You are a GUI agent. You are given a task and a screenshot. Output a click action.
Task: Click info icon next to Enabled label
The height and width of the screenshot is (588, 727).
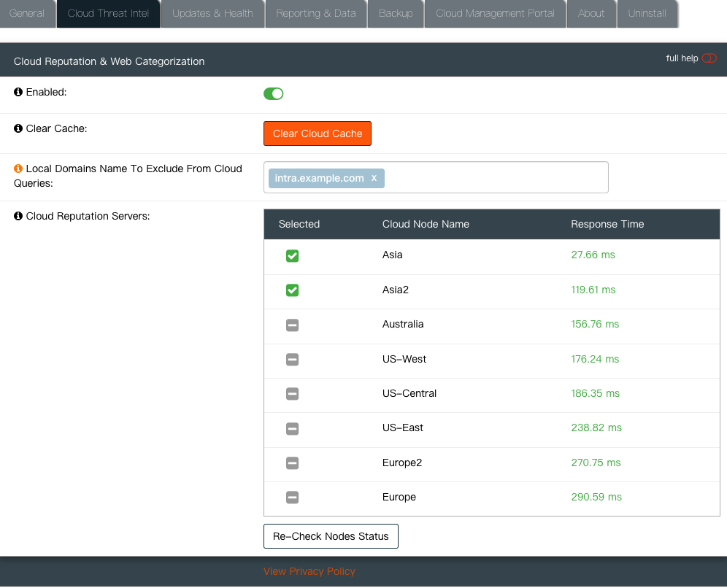[18, 93]
